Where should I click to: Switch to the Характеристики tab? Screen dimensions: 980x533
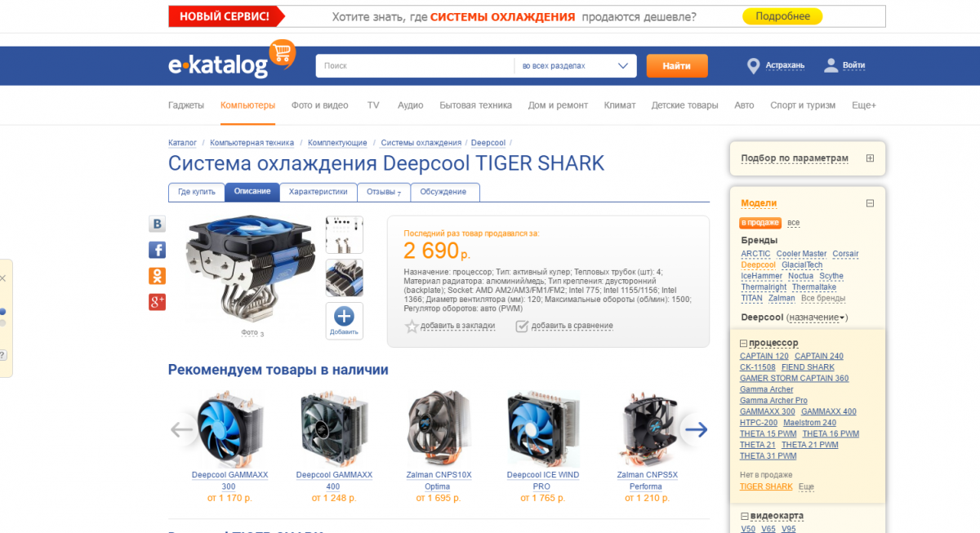coord(318,192)
